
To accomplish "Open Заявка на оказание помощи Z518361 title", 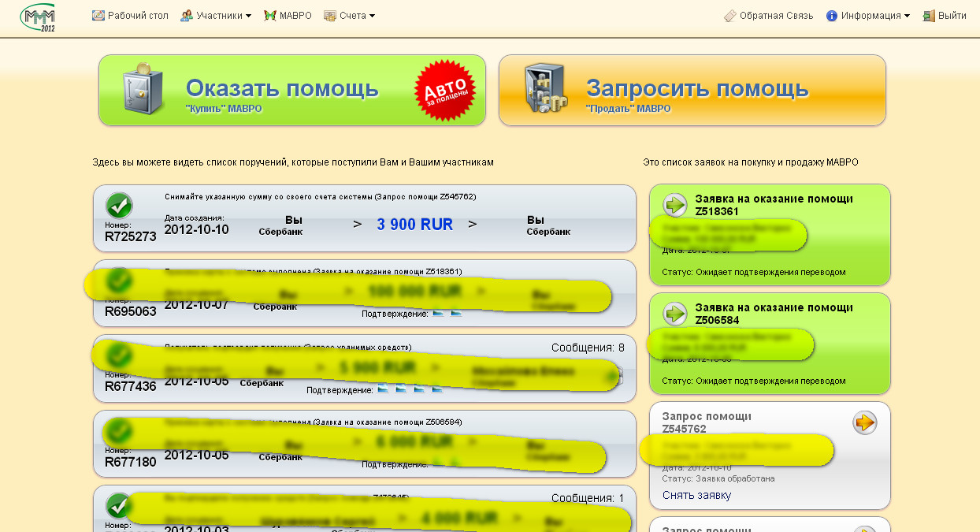I will 774,205.
